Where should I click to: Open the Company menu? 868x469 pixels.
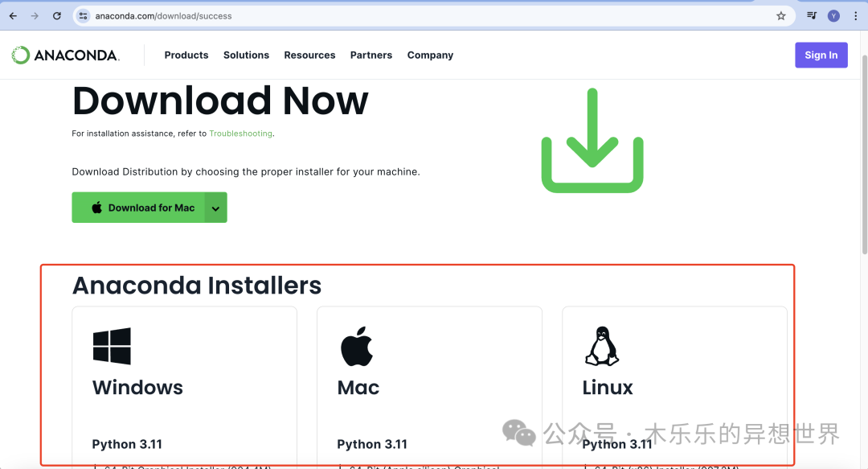click(x=430, y=55)
